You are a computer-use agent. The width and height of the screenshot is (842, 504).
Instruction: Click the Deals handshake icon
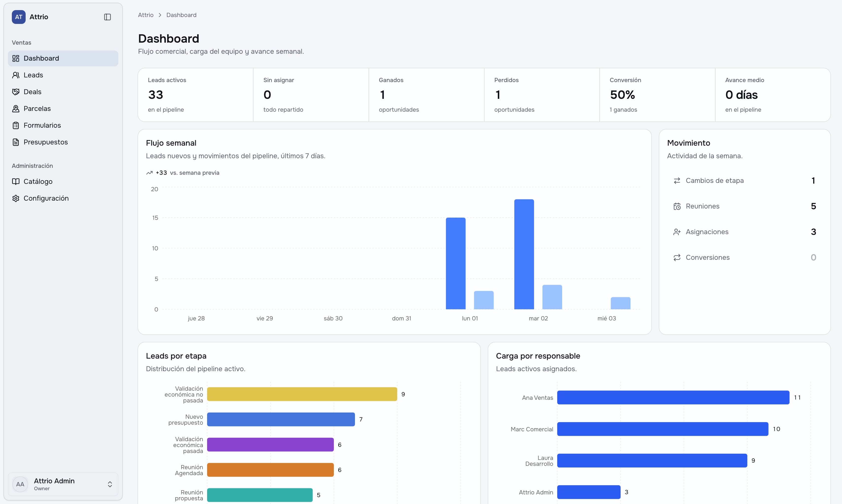(x=16, y=92)
